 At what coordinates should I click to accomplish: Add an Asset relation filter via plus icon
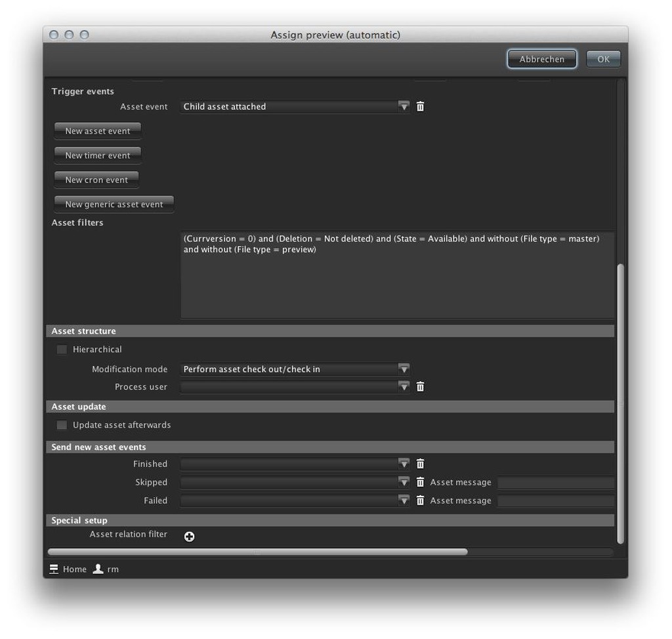[189, 536]
